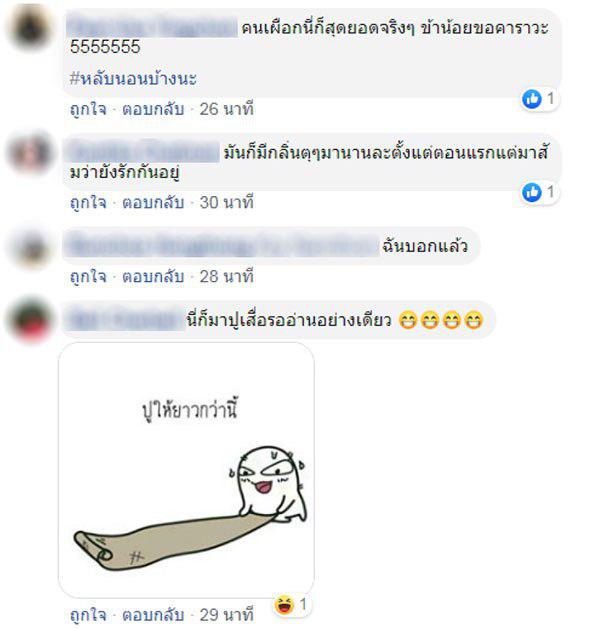Click the 28 นาที timestamp
This screenshot has width=600, height=628.
point(227,276)
